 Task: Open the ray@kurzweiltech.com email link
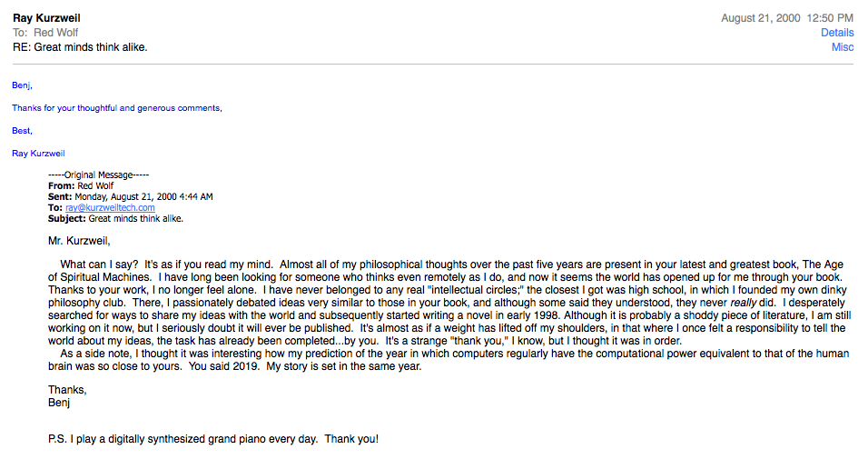pos(110,208)
